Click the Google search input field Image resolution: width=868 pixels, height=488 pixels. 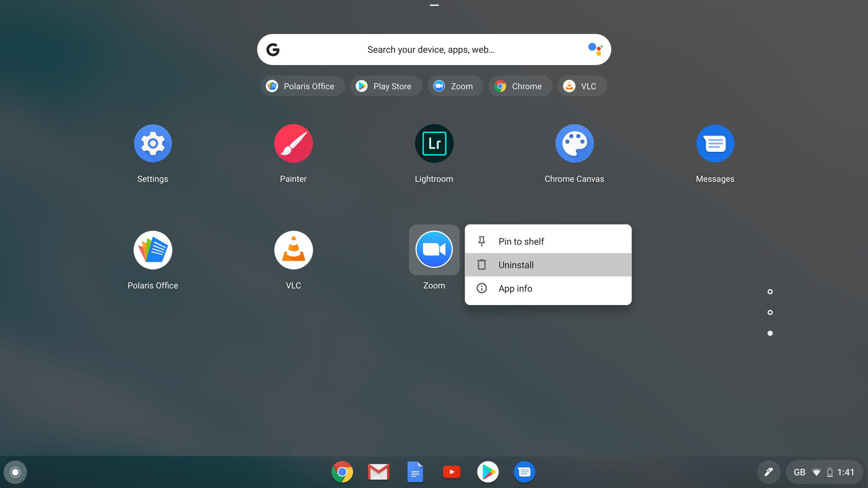point(434,49)
